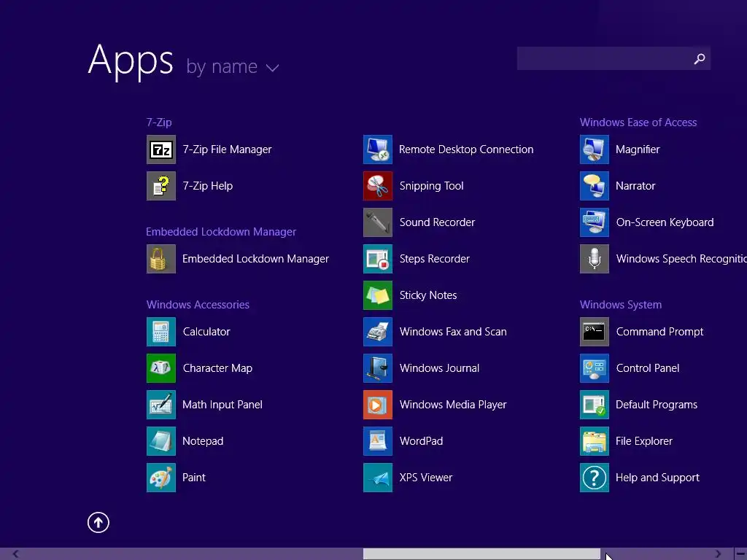Click the 'File Explorer' label text

(x=644, y=441)
